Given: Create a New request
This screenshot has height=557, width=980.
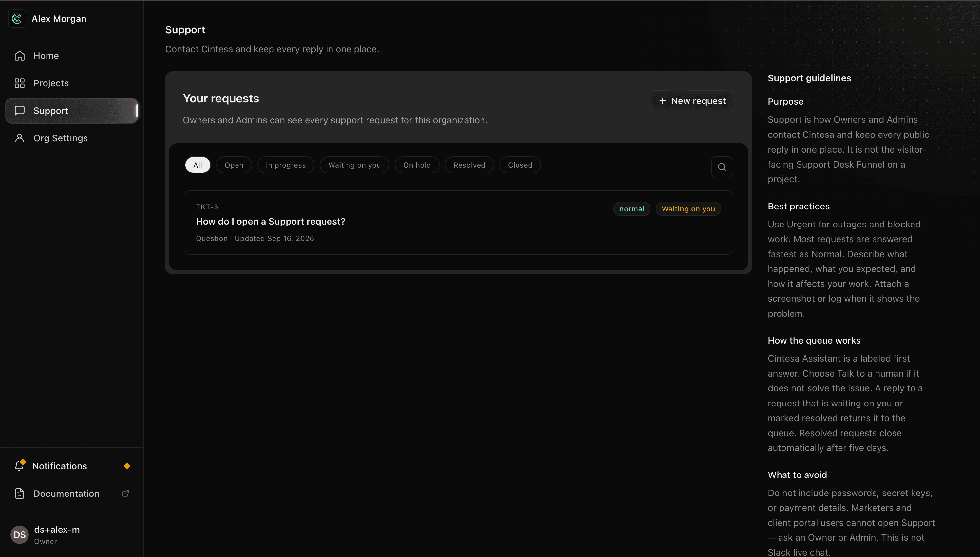Looking at the screenshot, I should pos(692,101).
